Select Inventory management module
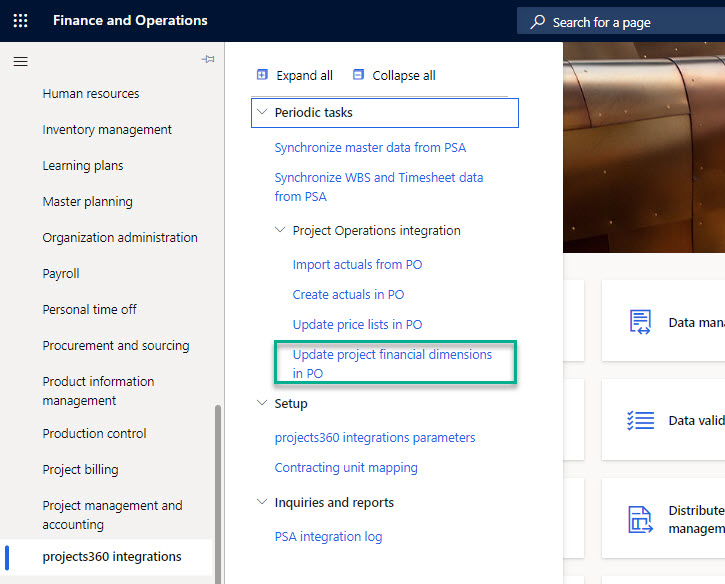This screenshot has height=584, width=725. (x=107, y=129)
